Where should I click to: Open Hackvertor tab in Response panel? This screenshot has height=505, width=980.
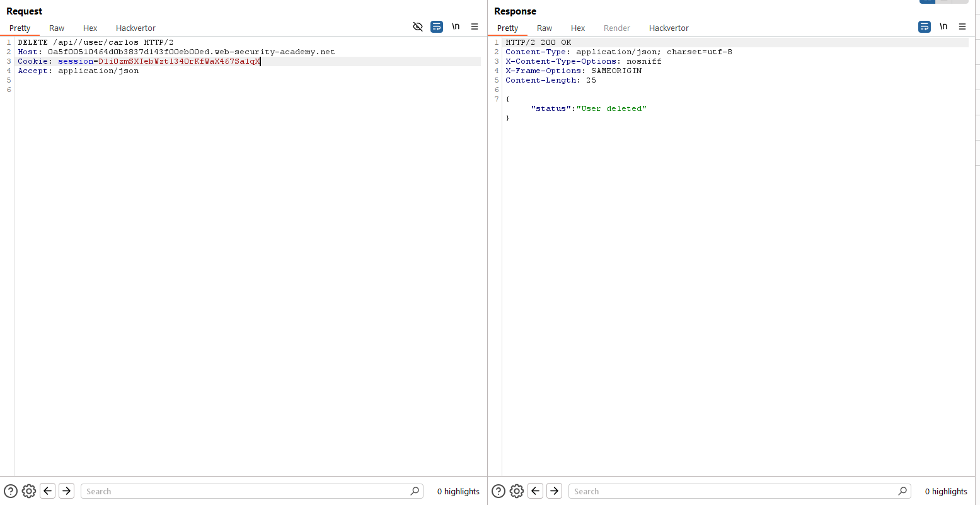[x=669, y=28]
